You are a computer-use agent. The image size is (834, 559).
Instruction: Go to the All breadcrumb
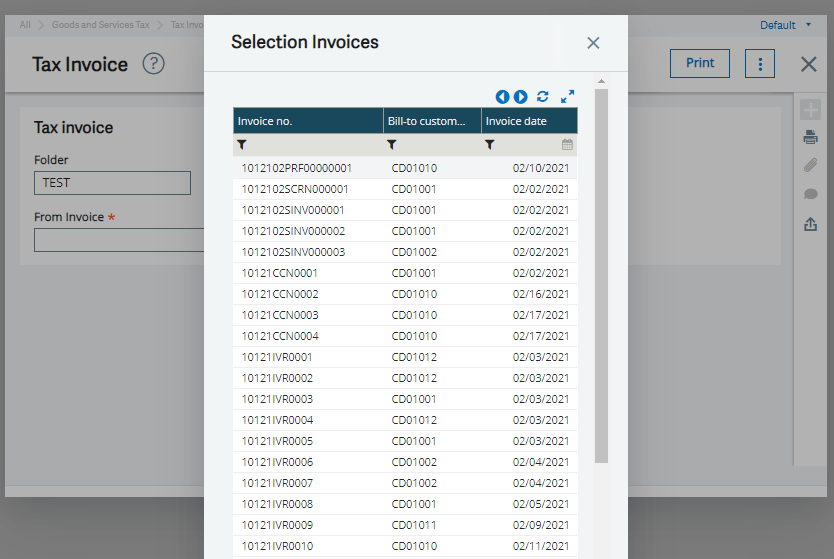tap(25, 24)
